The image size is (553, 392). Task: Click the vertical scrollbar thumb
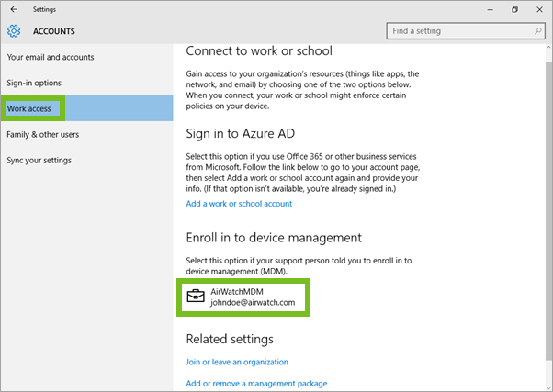coord(548,211)
